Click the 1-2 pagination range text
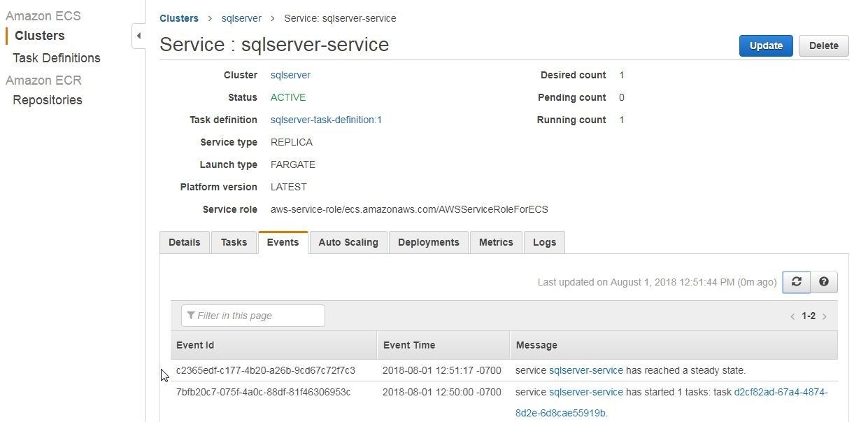Image resolution: width=868 pixels, height=422 pixels. pyautogui.click(x=809, y=316)
